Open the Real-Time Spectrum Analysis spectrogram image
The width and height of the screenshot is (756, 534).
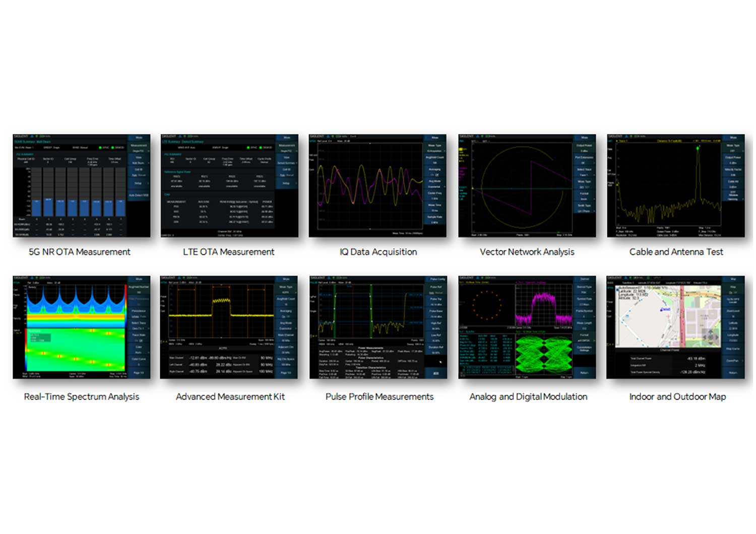82,327
